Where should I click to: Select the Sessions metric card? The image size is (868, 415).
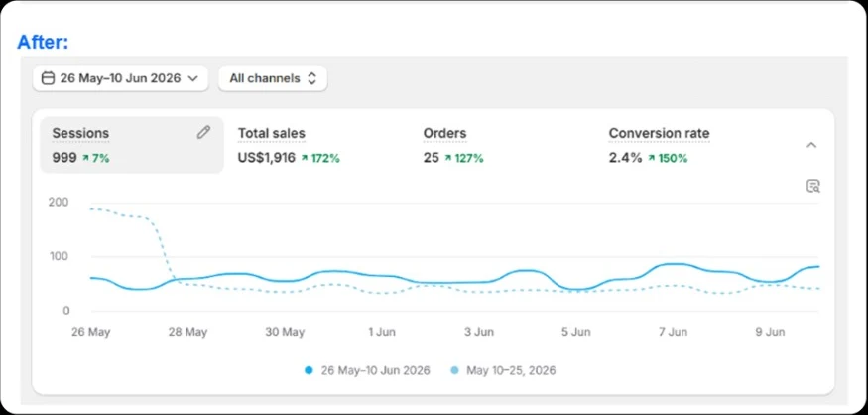[x=132, y=145]
